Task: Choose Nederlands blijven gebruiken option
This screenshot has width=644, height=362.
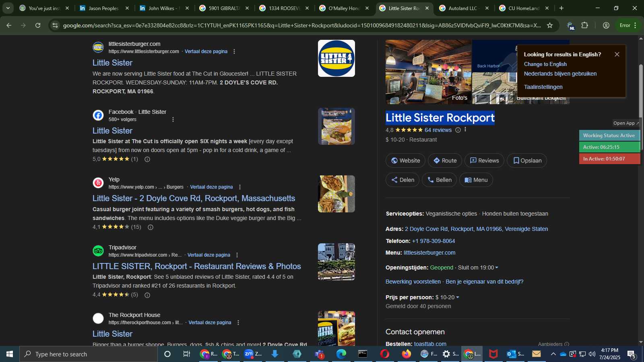Action: point(560,74)
